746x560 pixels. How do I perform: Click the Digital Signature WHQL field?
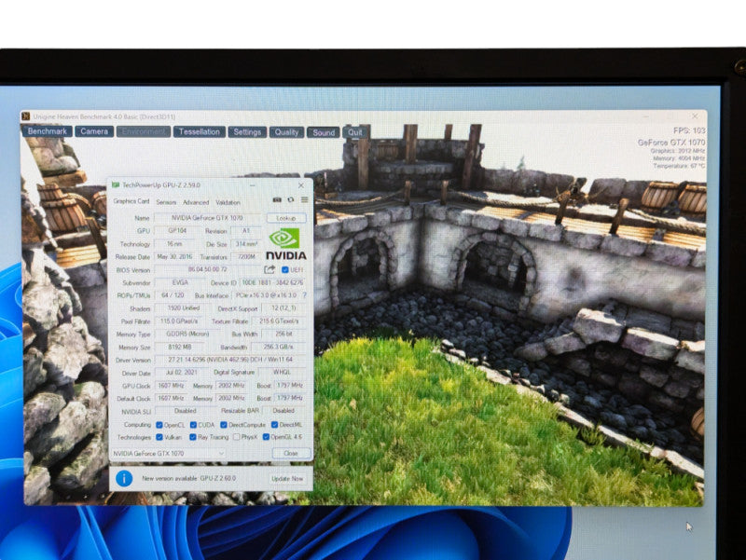click(283, 372)
